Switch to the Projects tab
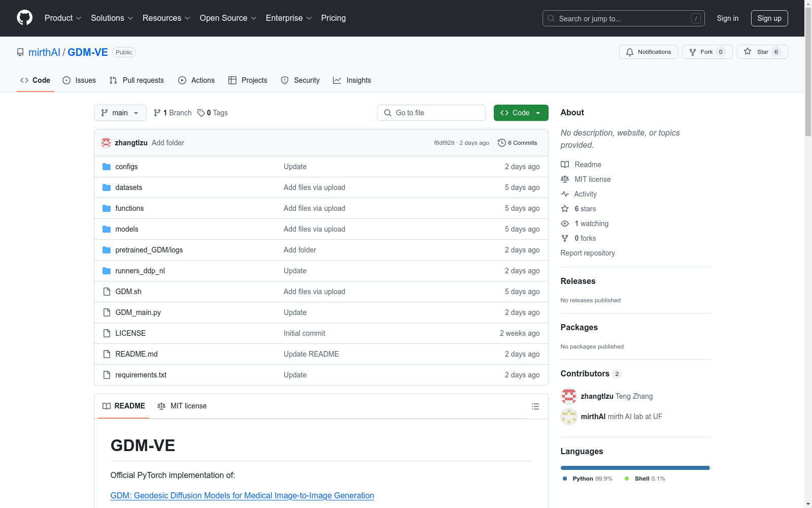Screen dimensions: 812x508 pyautogui.click(x=248, y=80)
